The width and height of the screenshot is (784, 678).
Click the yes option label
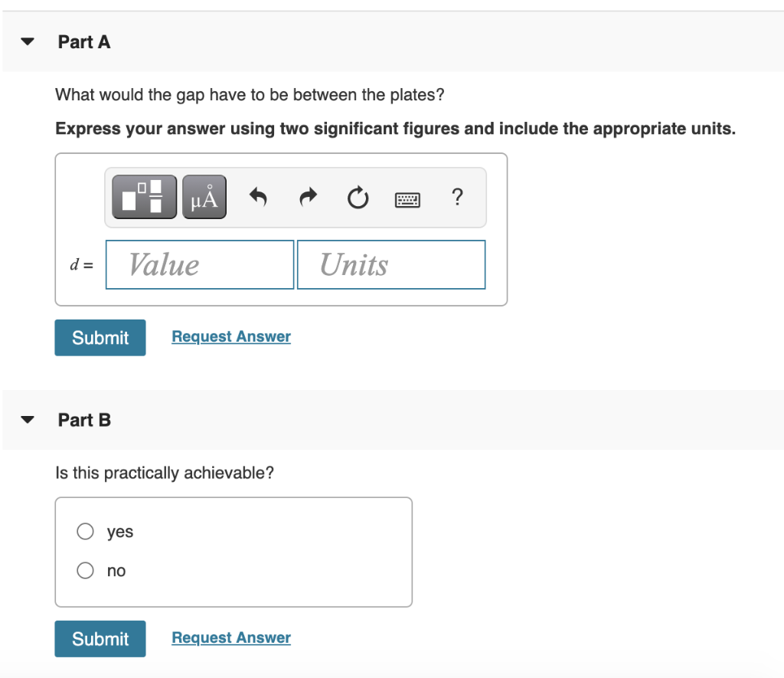(120, 532)
